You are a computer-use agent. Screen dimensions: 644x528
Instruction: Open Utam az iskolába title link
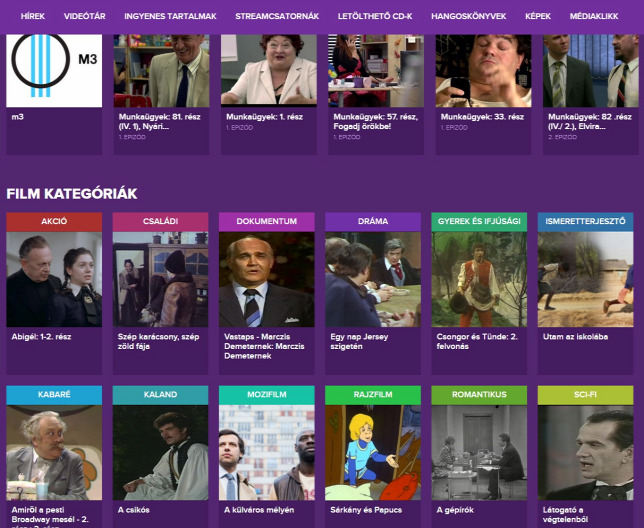[x=575, y=337]
